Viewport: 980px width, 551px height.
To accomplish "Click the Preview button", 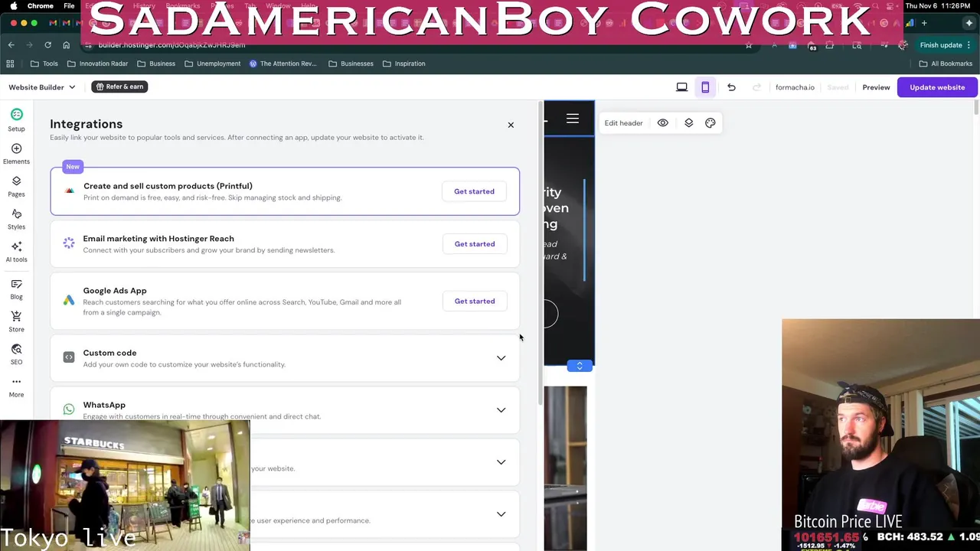I will pos(876,87).
